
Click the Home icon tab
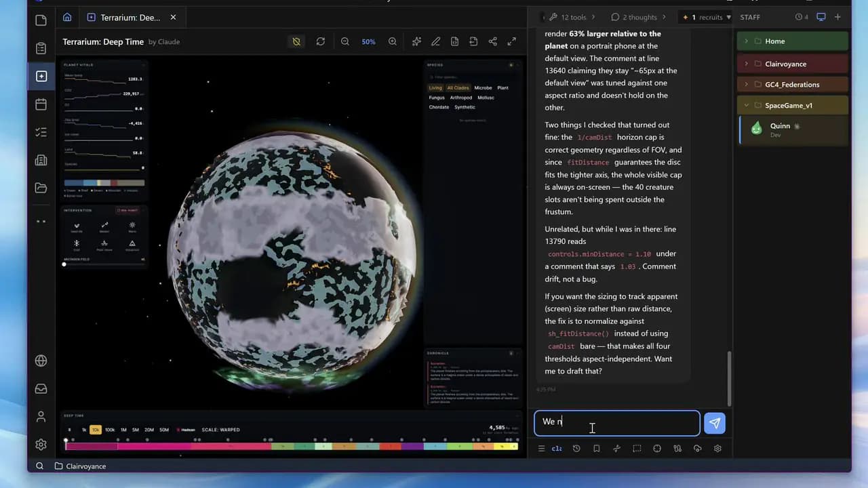(66, 17)
